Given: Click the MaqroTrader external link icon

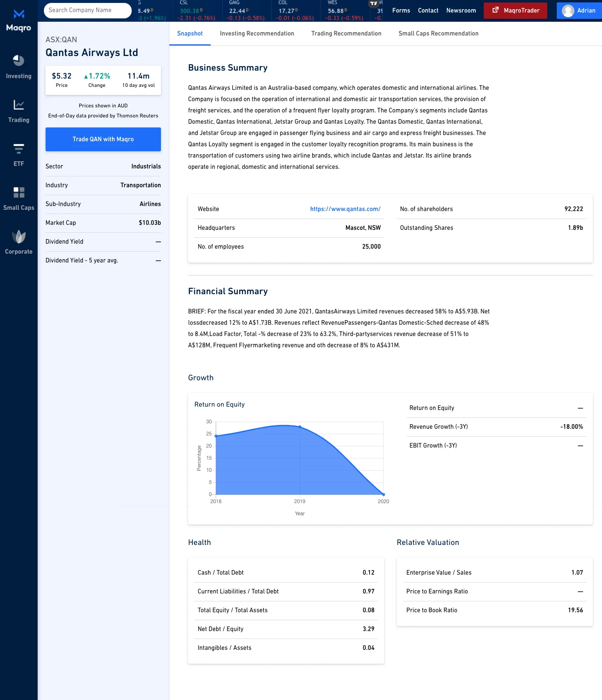Looking at the screenshot, I should point(495,10).
